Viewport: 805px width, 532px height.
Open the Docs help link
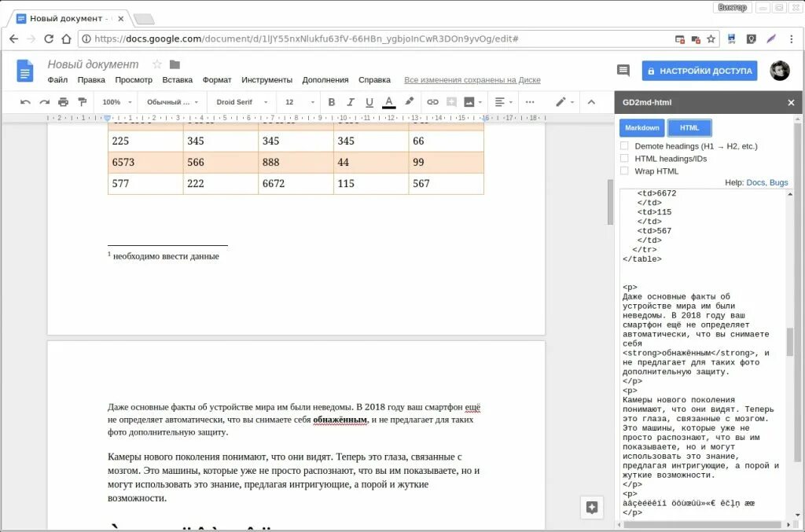(755, 182)
